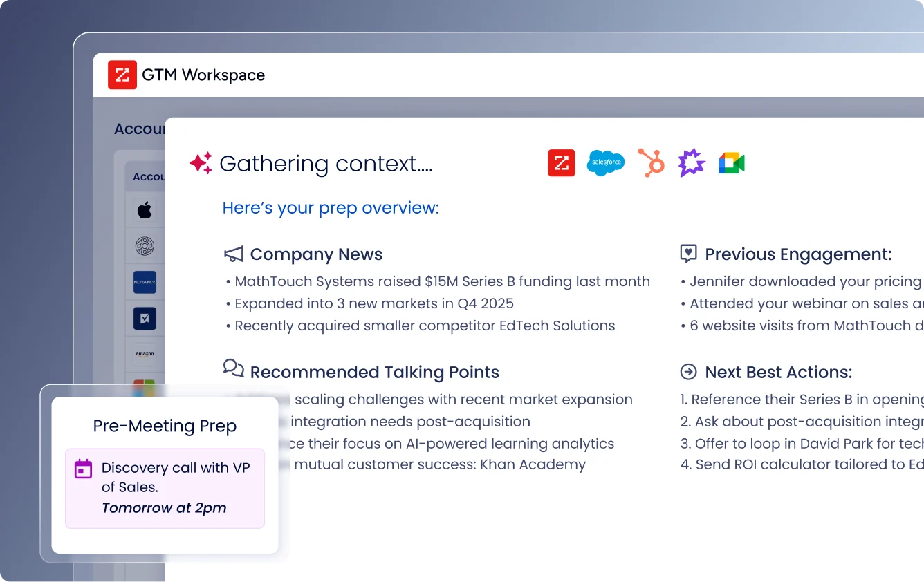Click the pink AI sparkle icon
This screenshot has height=582, width=924.
201,163
